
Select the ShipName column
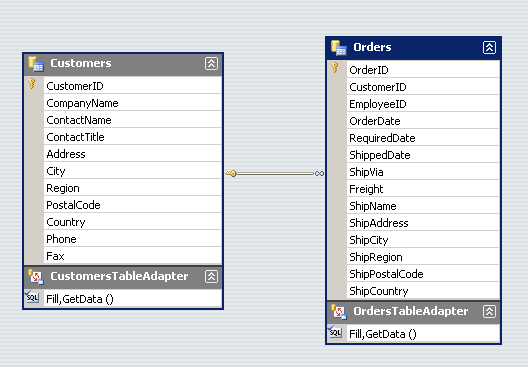tap(423, 206)
